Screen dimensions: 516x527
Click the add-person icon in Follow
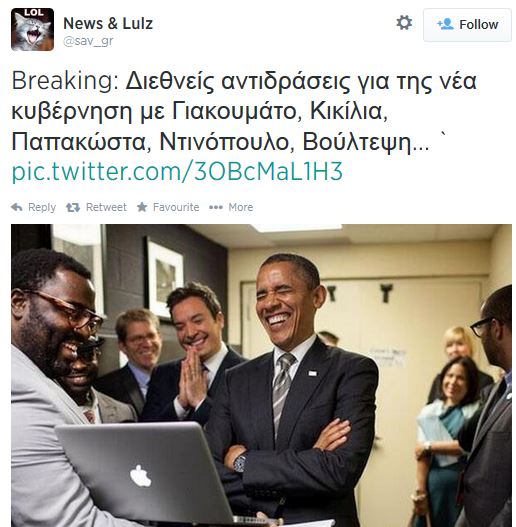pyautogui.click(x=445, y=24)
